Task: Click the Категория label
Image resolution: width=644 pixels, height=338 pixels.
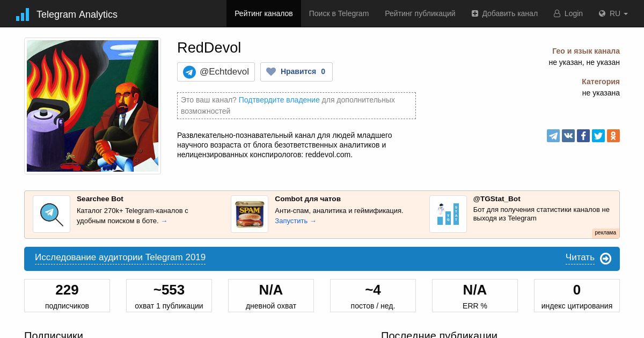Action: pos(601,82)
